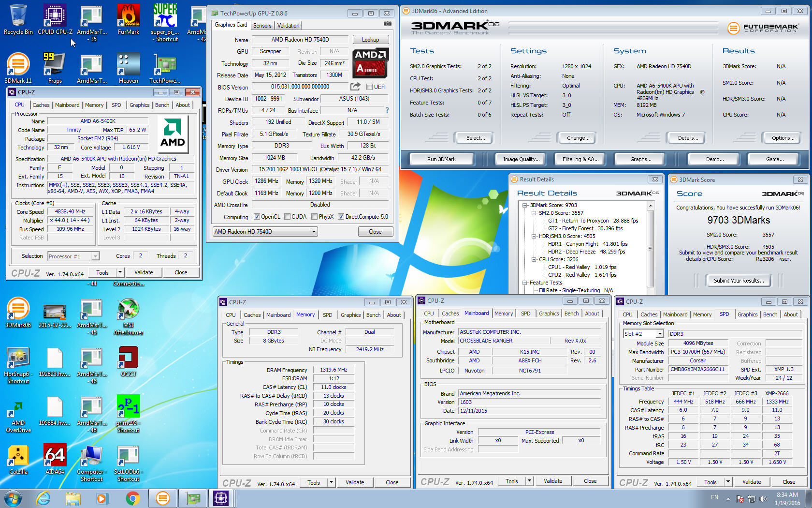The width and height of the screenshot is (812, 508).
Task: Click Graphs button in 3DMark06
Action: coord(640,159)
